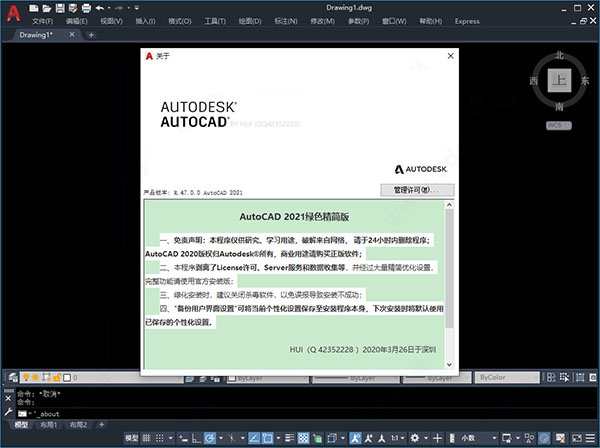Open command line customize wrench icon
Viewport: 600px width, 448px height.
tap(8, 412)
